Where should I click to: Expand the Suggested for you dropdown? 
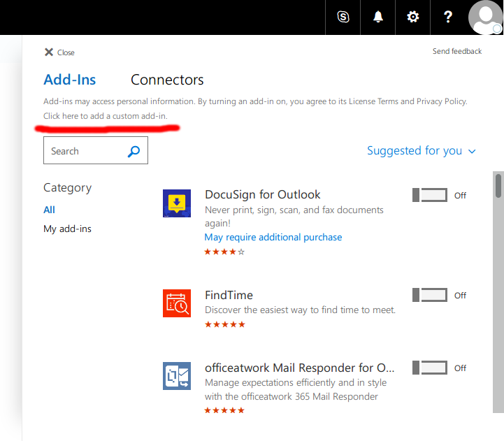(422, 151)
